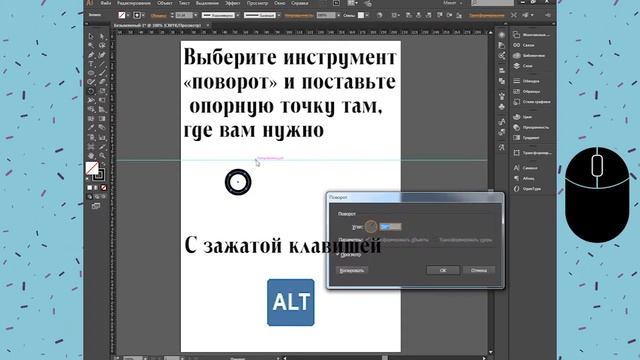Open the Окно menu
The image size is (640, 360).
click(x=280, y=3)
